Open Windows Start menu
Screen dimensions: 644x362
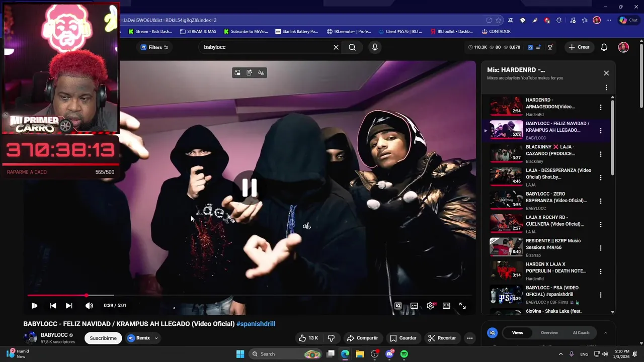point(240,354)
